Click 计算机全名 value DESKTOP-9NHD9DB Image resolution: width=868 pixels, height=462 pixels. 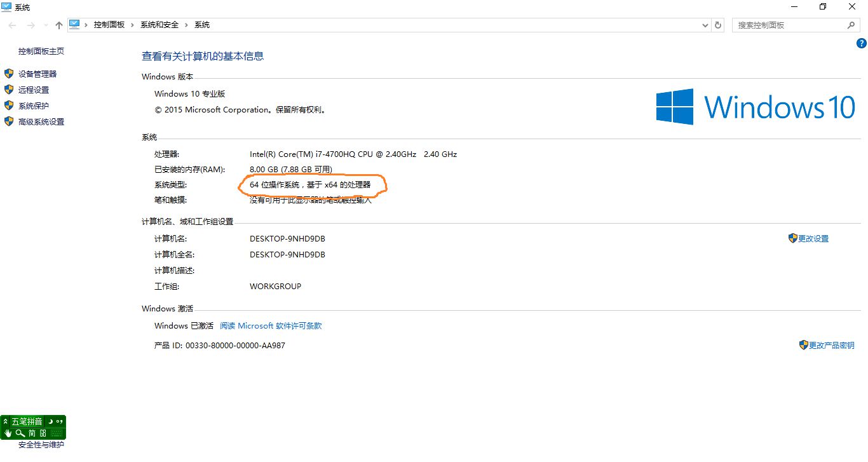click(287, 254)
